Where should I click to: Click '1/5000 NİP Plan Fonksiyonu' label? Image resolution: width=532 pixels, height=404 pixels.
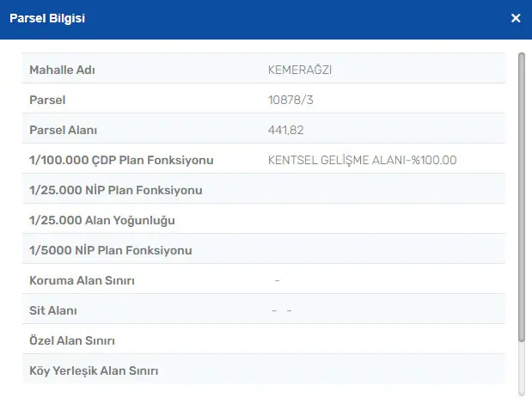click(111, 250)
